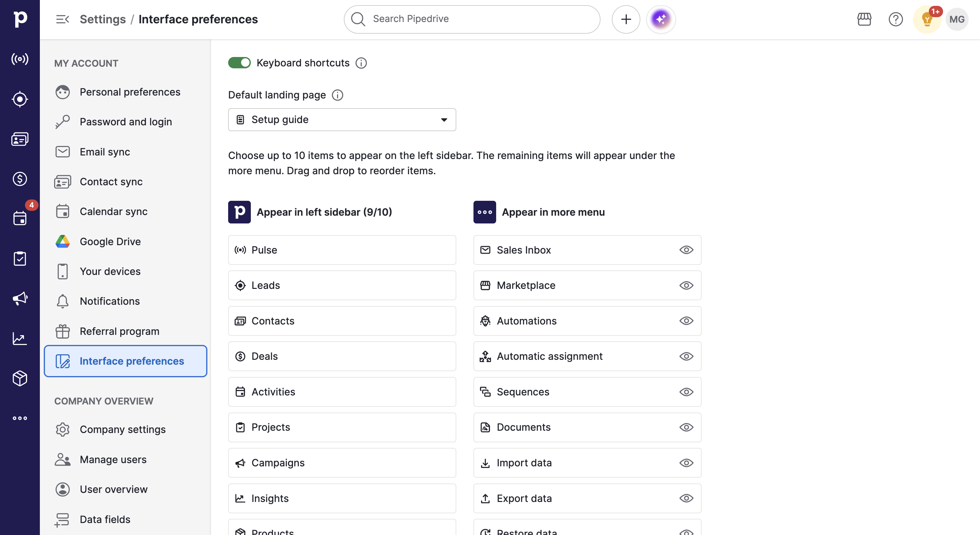
Task: Toggle eye icon for Export data
Action: (686, 498)
